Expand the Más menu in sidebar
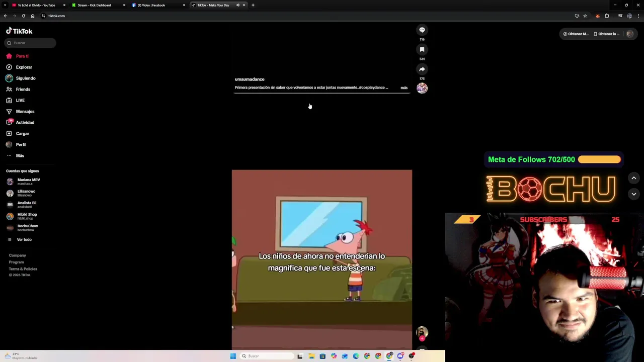The image size is (644, 362). tap(20, 155)
